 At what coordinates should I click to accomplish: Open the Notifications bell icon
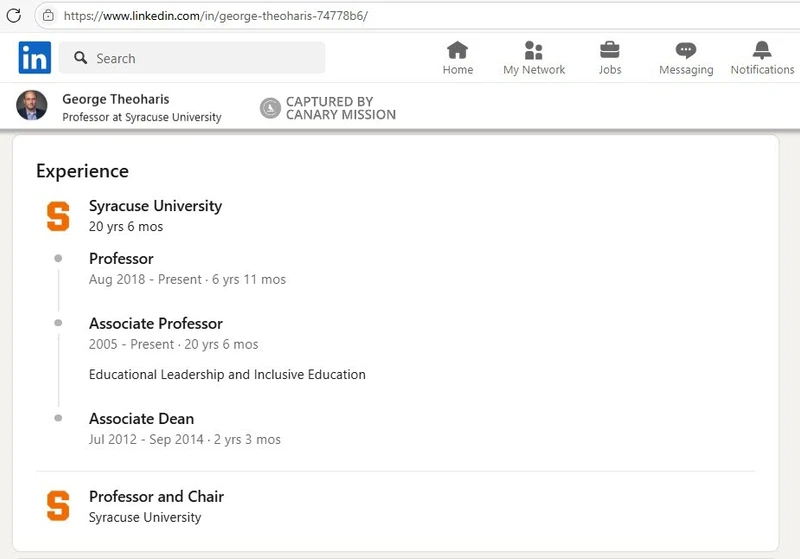tap(762, 51)
